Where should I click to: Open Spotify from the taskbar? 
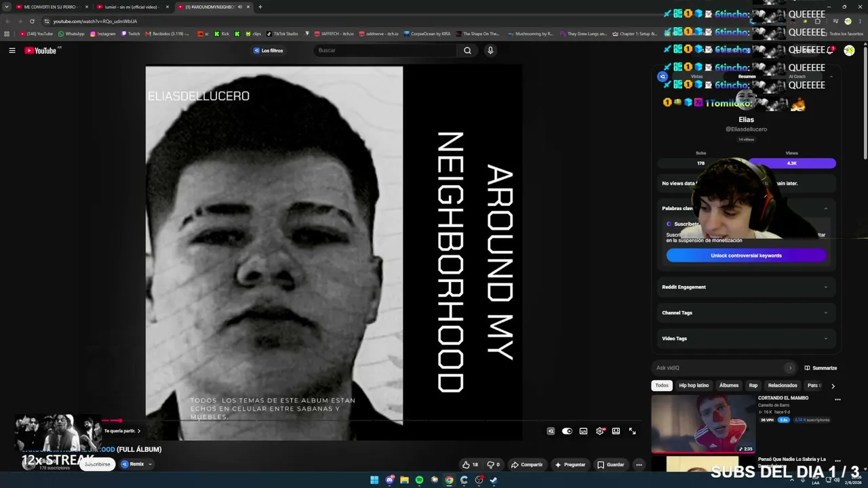419,480
